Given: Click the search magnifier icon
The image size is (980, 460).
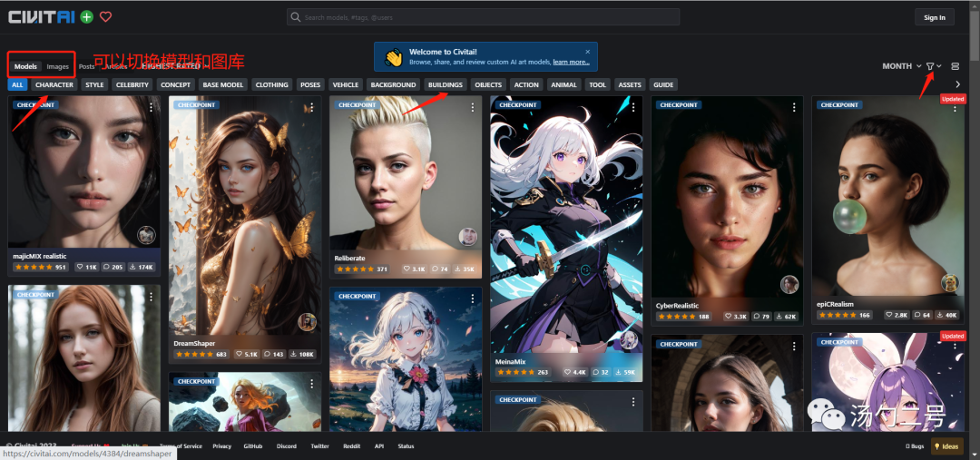Looking at the screenshot, I should coord(296,17).
